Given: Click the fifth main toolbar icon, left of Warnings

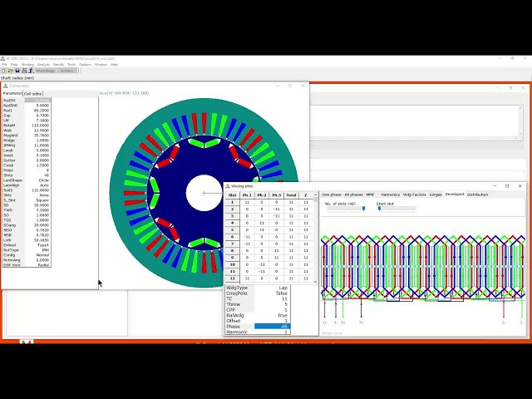Looking at the screenshot, I should tap(31, 71).
